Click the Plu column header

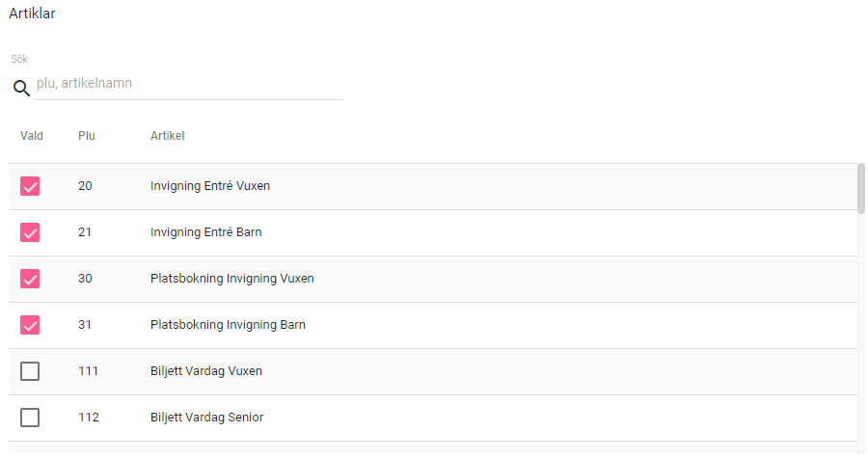click(87, 136)
